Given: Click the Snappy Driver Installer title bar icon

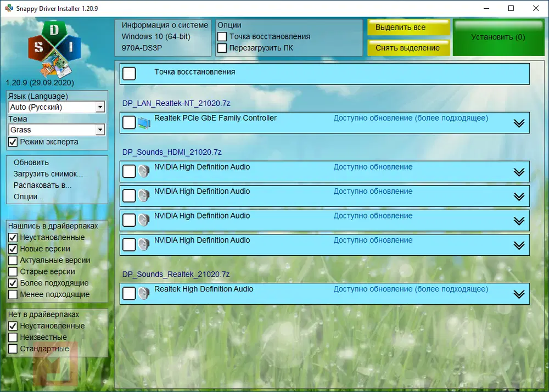Looking at the screenshot, I should [x=9, y=8].
